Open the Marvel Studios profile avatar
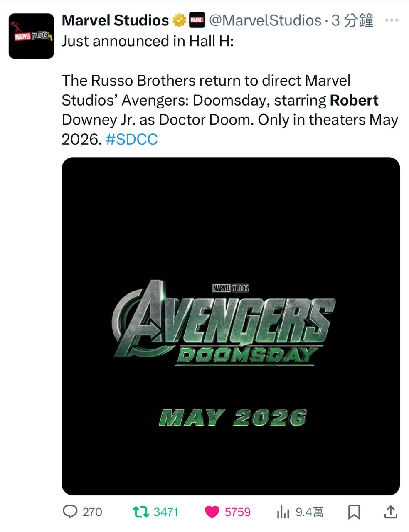 (x=31, y=36)
